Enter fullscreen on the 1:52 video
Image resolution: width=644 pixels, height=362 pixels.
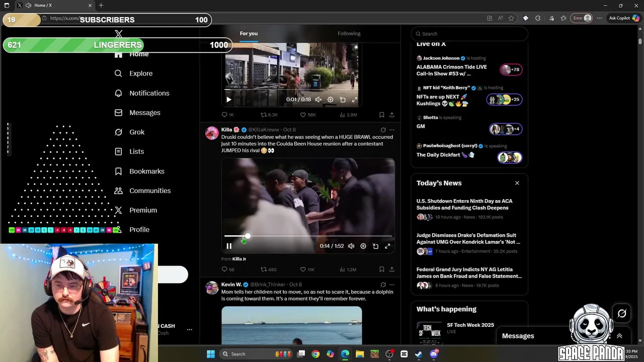[387, 246]
